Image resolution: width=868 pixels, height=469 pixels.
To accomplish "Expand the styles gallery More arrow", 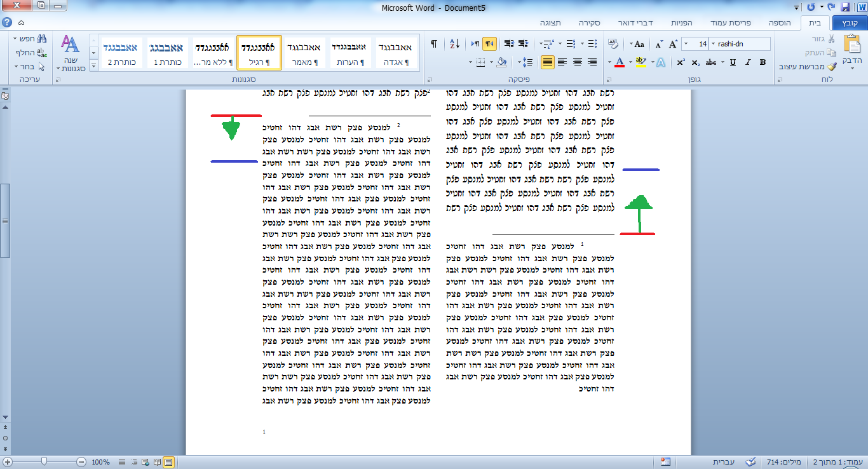I will coord(94,65).
